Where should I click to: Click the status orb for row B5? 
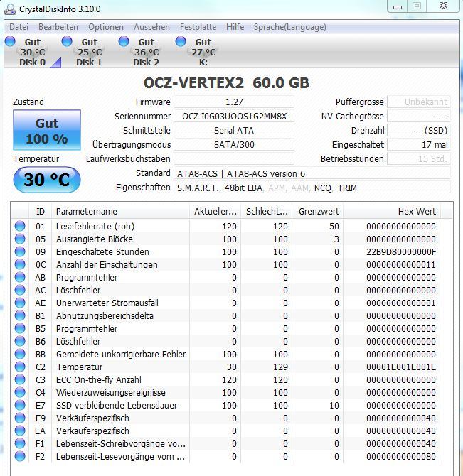[x=20, y=328]
